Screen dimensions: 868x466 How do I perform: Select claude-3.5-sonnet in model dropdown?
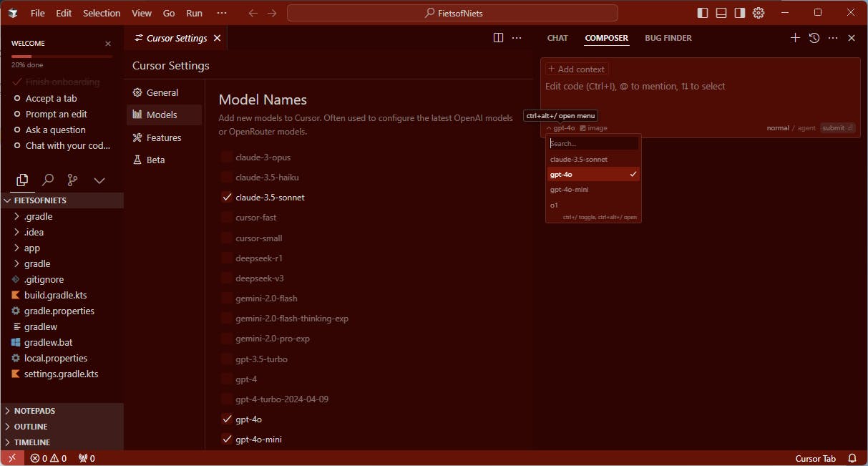[593, 159]
